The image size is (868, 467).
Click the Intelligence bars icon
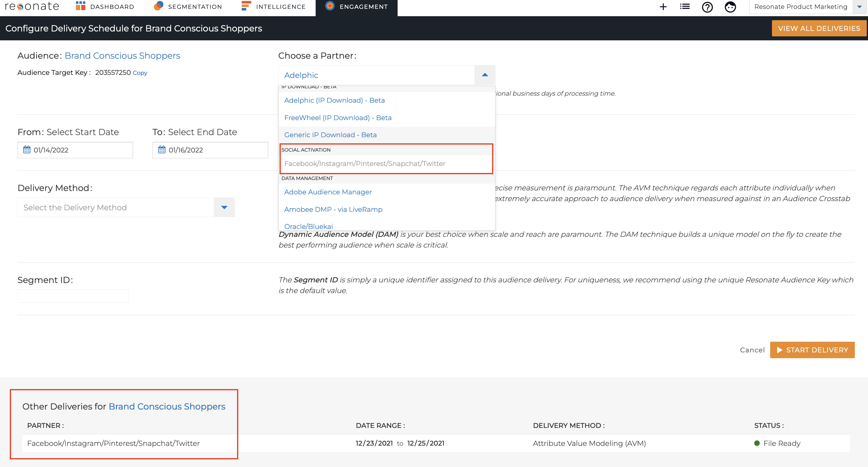[x=246, y=6]
